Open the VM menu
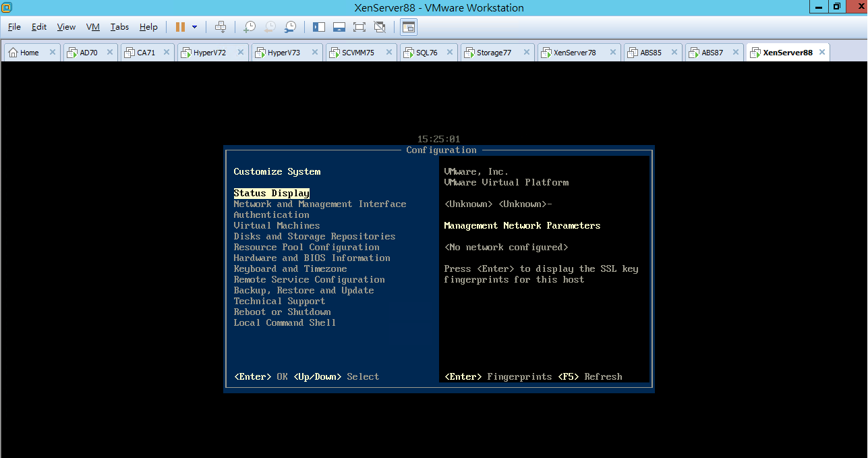Image resolution: width=868 pixels, height=458 pixels. (93, 27)
